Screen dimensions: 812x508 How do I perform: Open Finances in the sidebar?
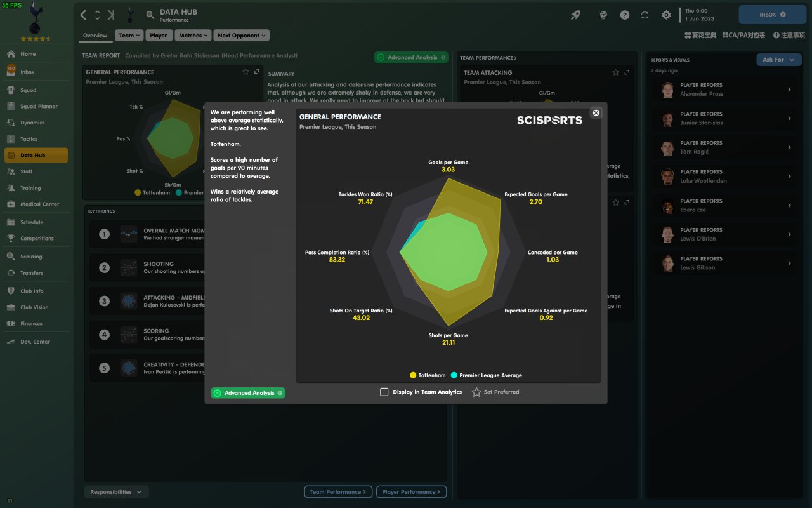[36, 324]
